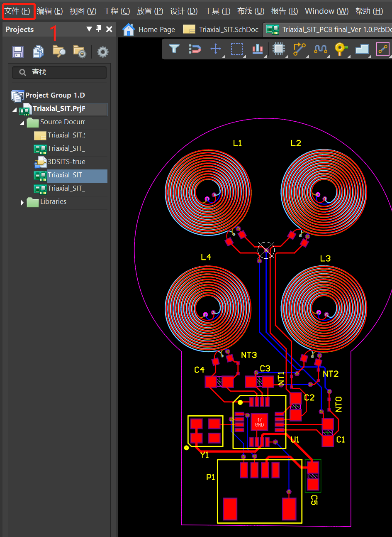
Task: Click the Project Group 1 workspace icon
Action: pos(17,96)
